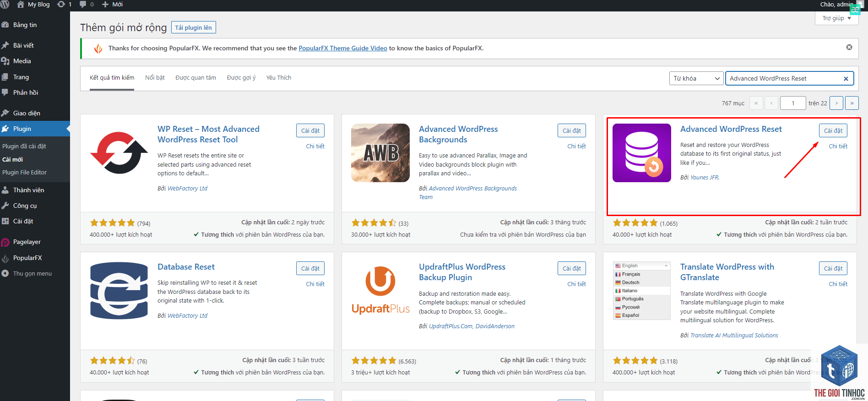This screenshot has height=401, width=868.
Task: Install Advanced WordPress Reset via Cài đặt
Action: pyautogui.click(x=833, y=130)
